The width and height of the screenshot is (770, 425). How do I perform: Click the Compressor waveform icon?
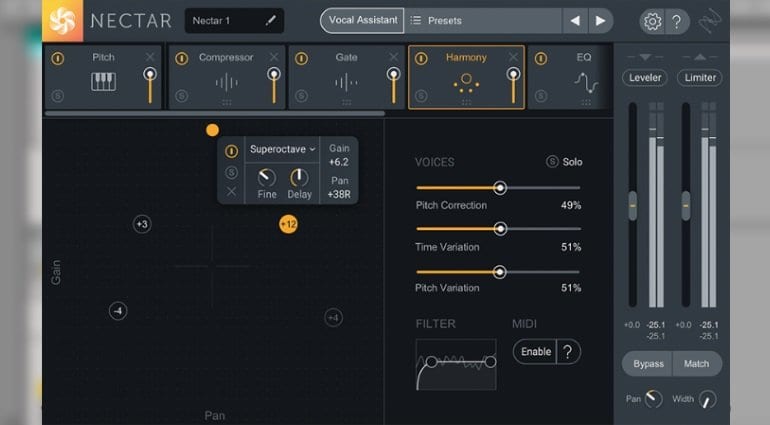coord(226,83)
